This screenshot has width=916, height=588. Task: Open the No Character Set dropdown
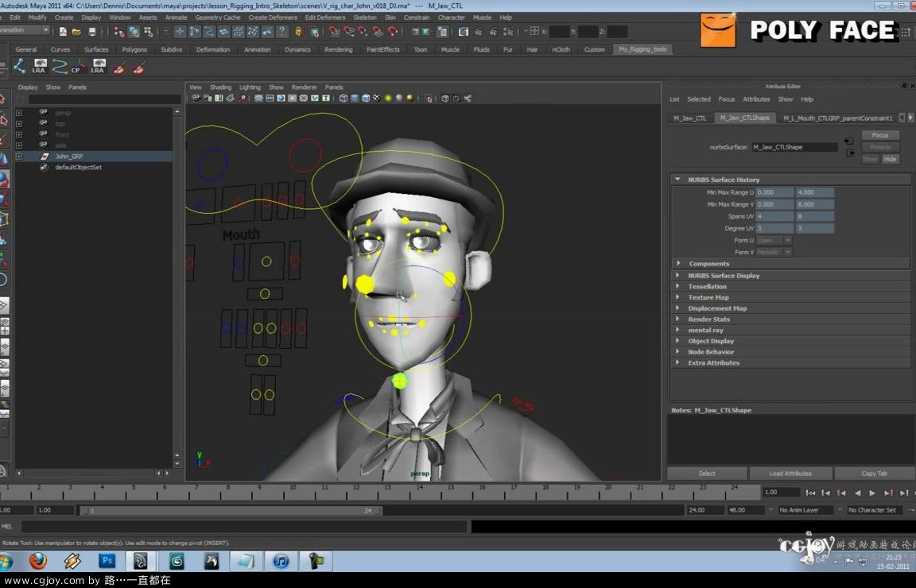tap(875, 510)
